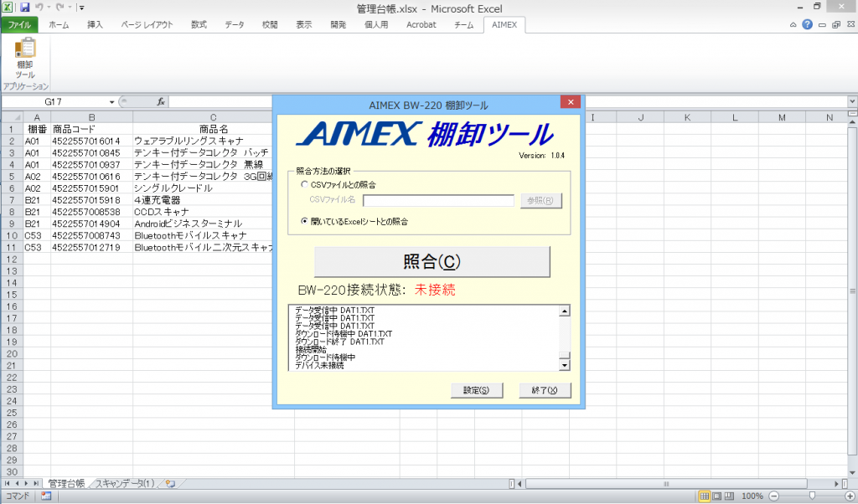The width and height of the screenshot is (858, 504).
Task: Select column M header
Action: pos(782,117)
